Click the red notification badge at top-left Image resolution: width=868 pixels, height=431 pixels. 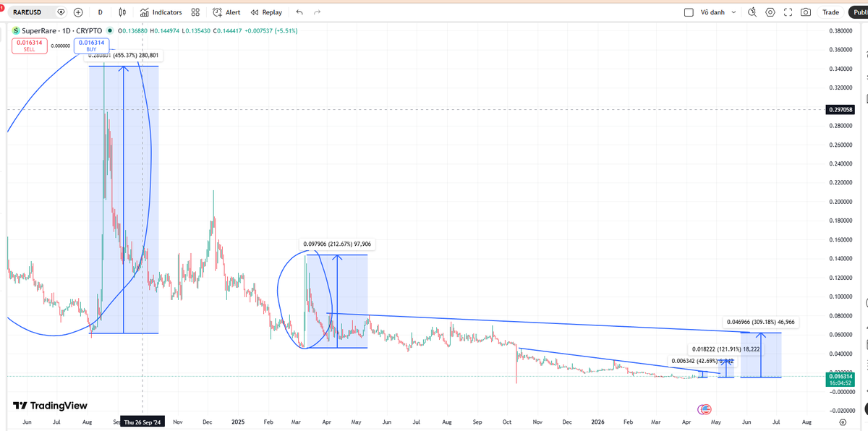[2, 7]
